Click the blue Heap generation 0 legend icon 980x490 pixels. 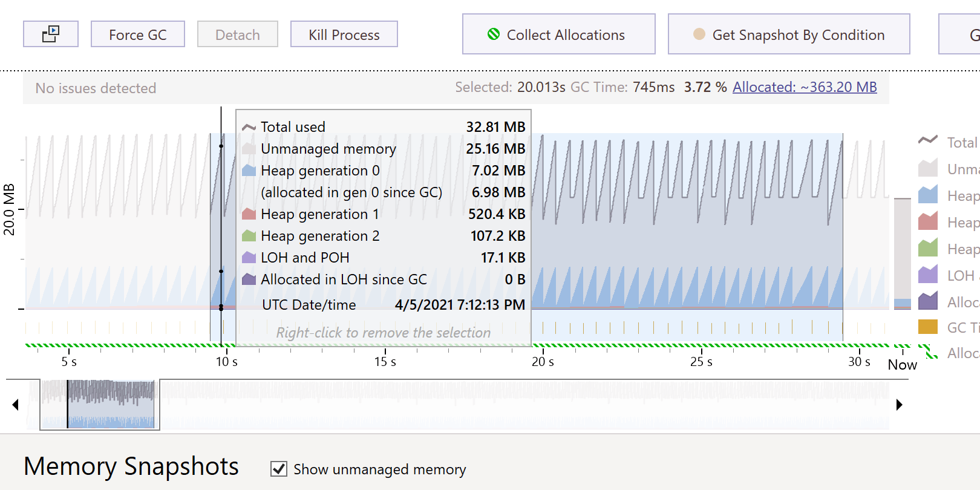(x=928, y=195)
